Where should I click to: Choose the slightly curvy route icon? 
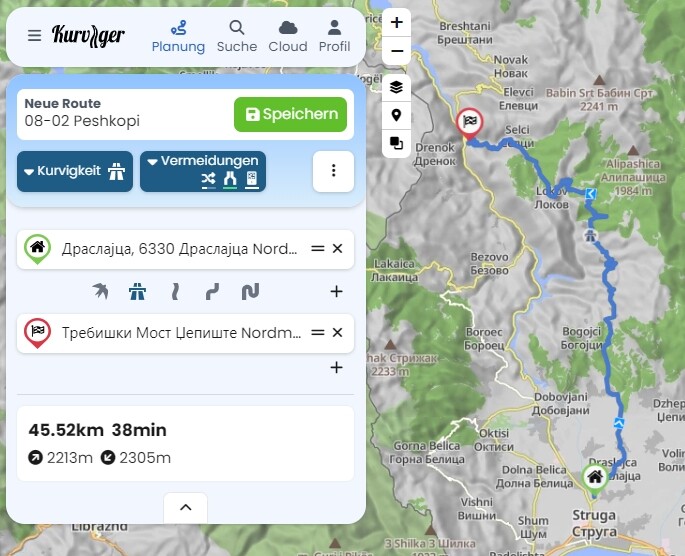(175, 291)
